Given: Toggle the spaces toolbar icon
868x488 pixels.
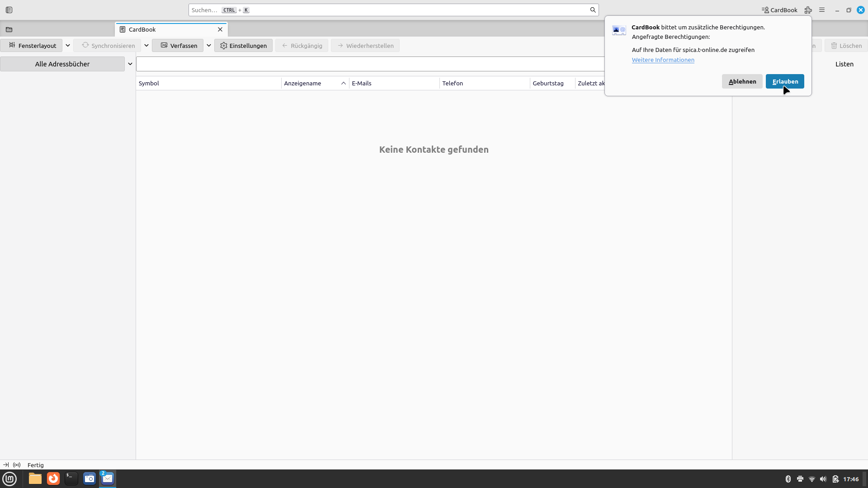Looking at the screenshot, I should point(9,10).
